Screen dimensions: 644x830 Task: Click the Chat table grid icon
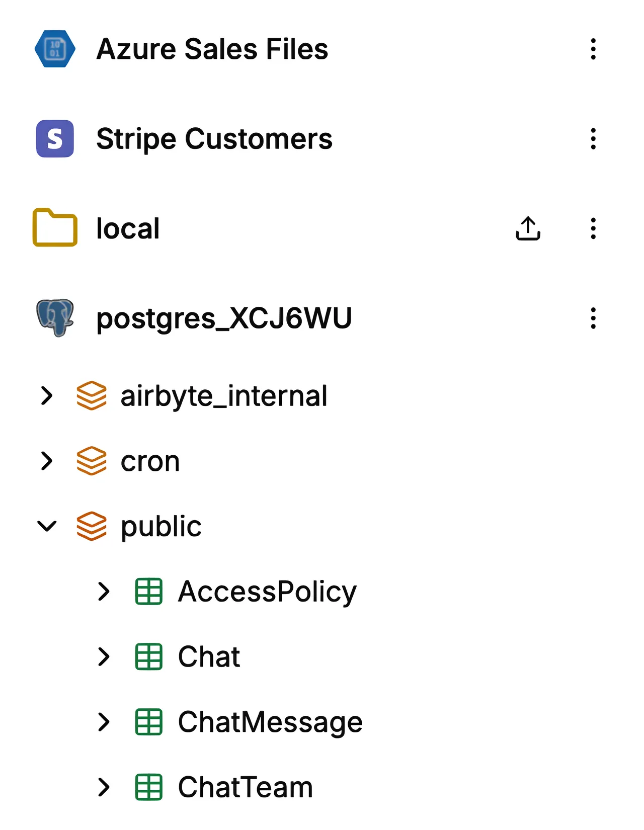[x=149, y=656]
